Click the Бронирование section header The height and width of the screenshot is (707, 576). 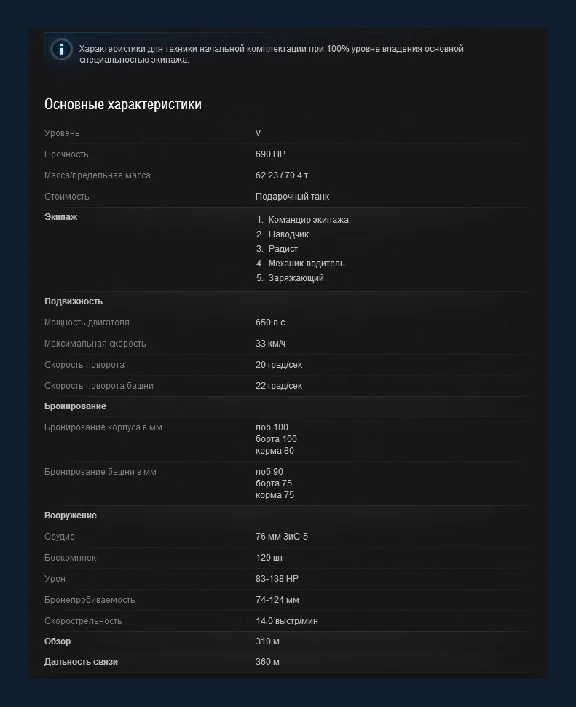click(75, 406)
